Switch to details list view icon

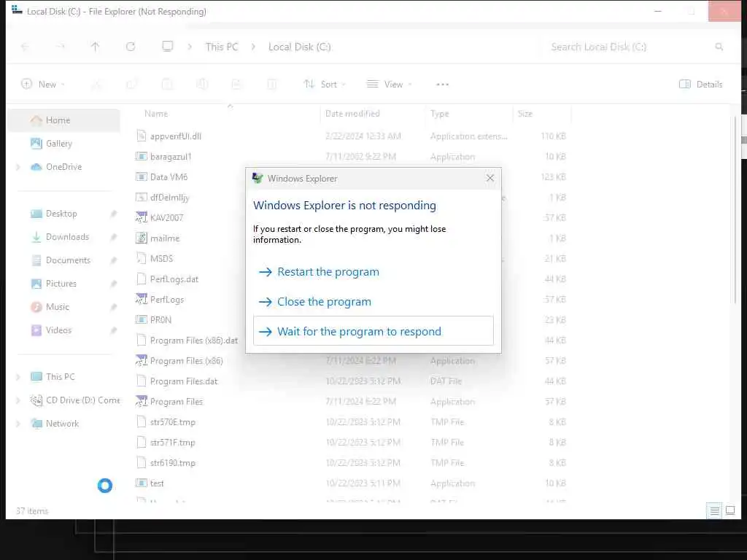click(x=715, y=511)
